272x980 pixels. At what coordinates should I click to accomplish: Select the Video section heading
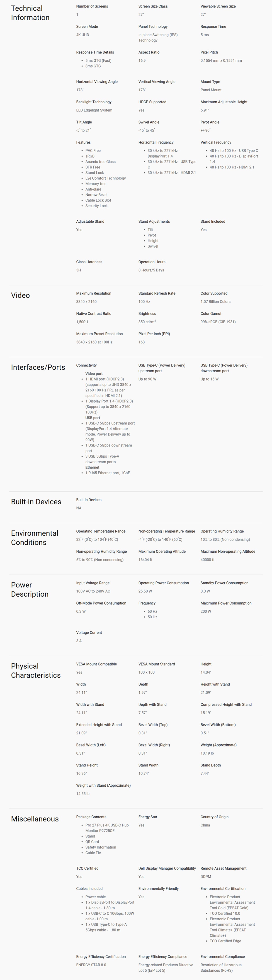[20, 295]
